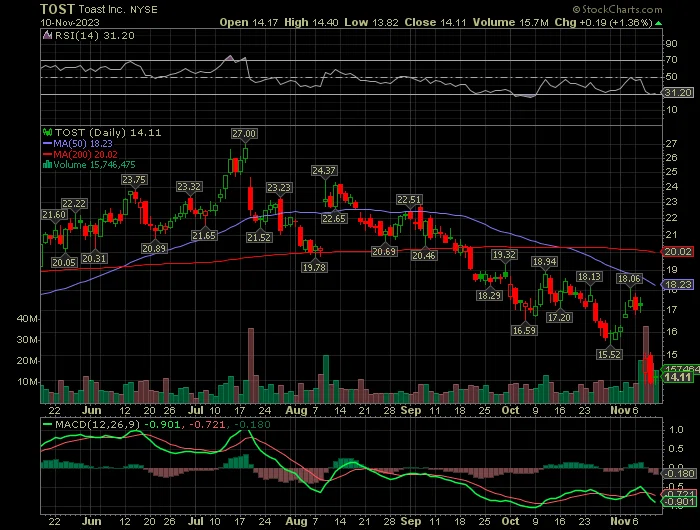Click the 'Volume 15,746,475' legend text
Image resolution: width=700 pixels, height=530 pixels.
(94, 165)
